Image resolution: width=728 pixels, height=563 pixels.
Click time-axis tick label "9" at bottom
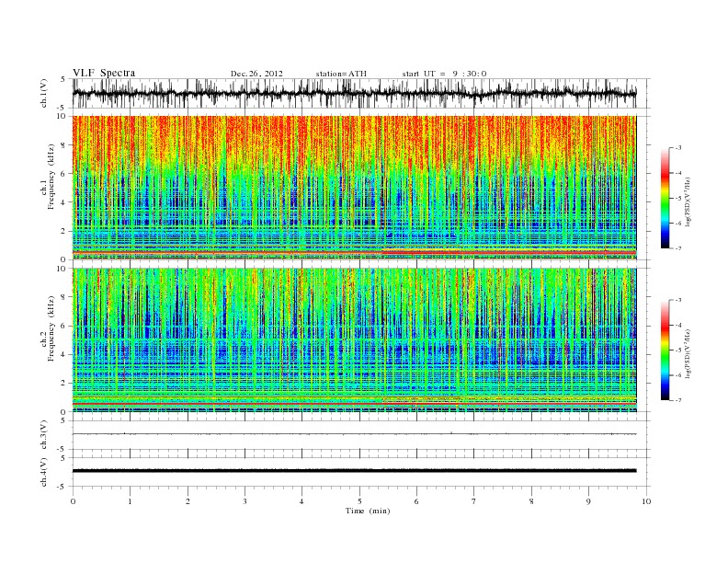(588, 501)
